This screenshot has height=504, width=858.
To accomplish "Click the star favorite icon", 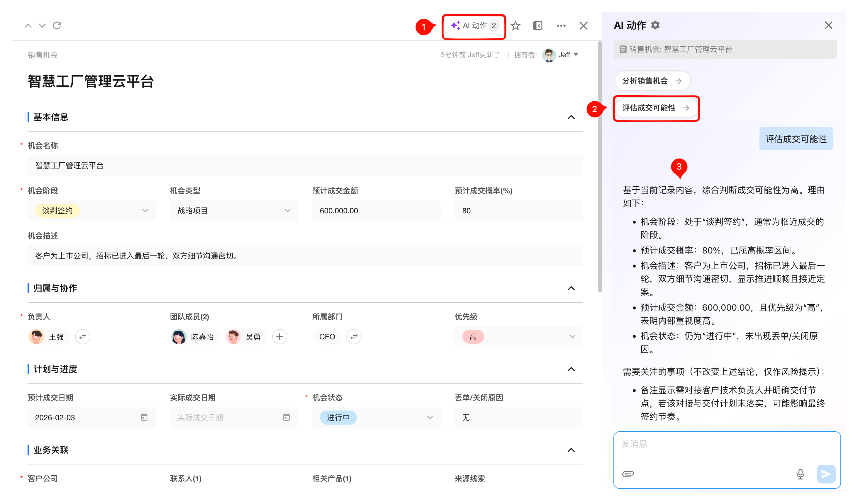I will coord(515,26).
